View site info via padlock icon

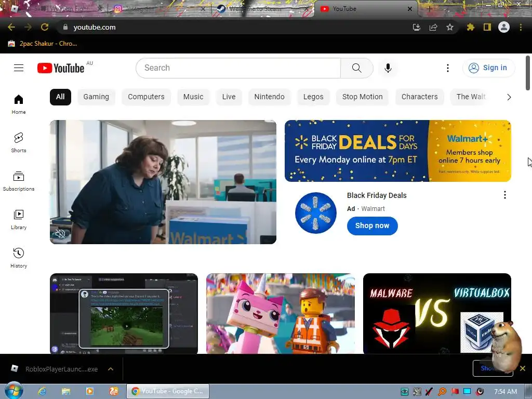(65, 27)
